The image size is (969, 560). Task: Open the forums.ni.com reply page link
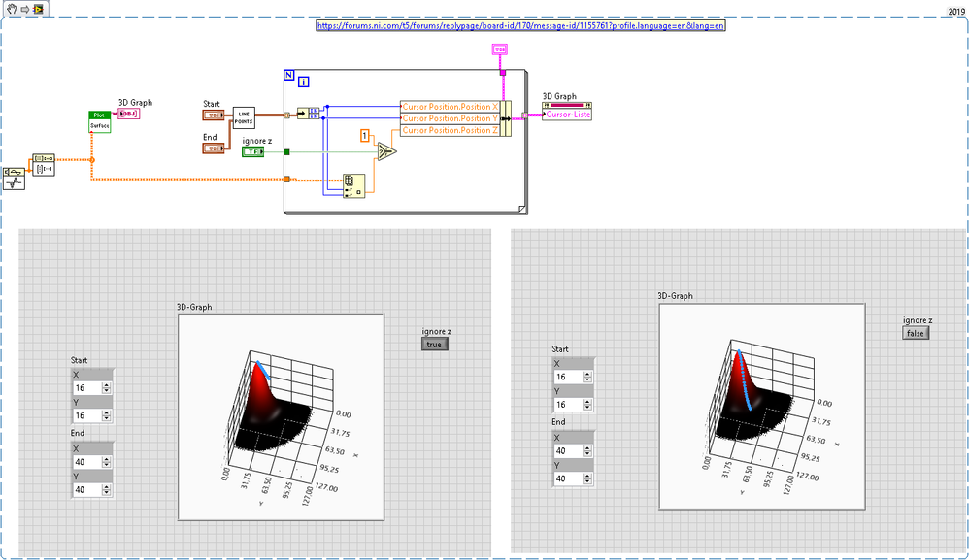(520, 26)
